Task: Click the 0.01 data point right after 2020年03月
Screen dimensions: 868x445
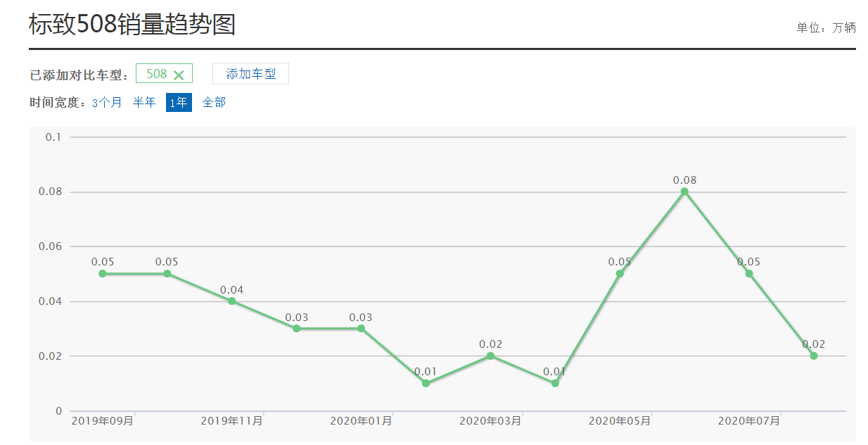Action: (555, 384)
